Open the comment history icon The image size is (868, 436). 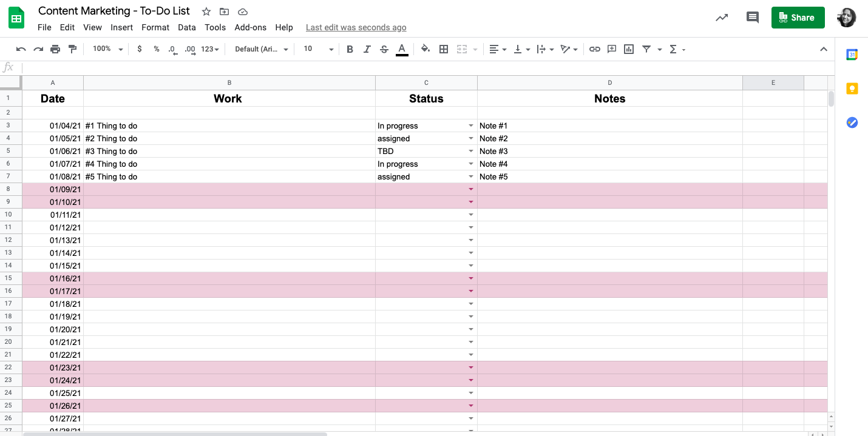tap(753, 18)
